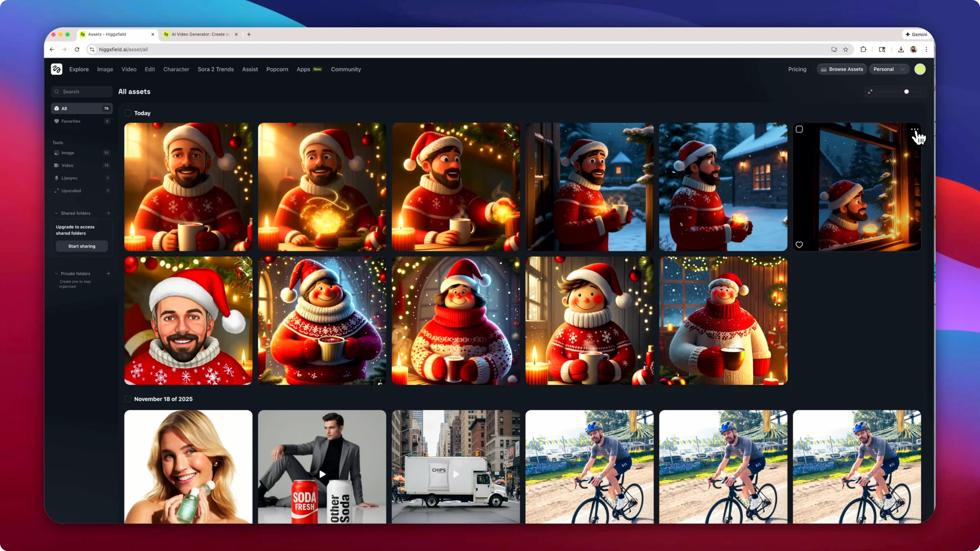Open the soda cans video thumbnail
Image resolution: width=980 pixels, height=551 pixels.
[322, 474]
